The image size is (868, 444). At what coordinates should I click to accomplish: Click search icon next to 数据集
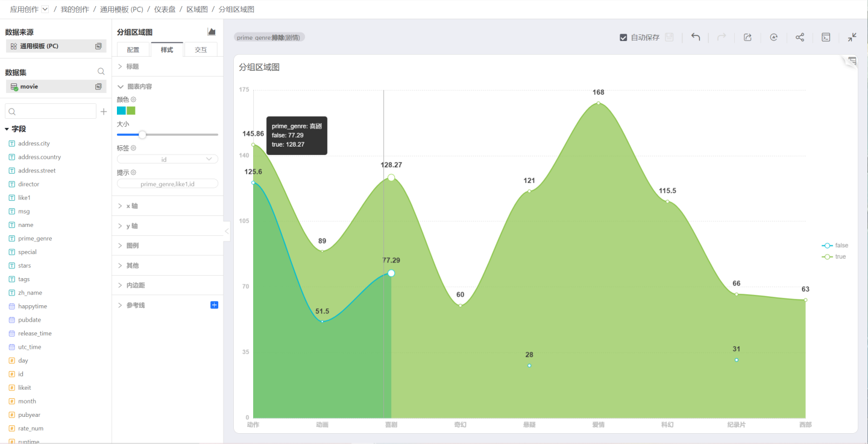pos(101,72)
